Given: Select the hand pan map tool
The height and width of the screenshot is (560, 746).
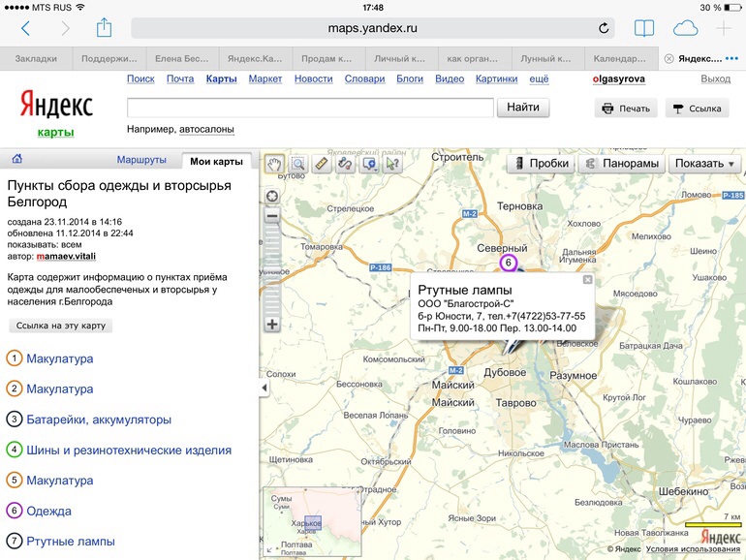Looking at the screenshot, I should click(274, 165).
